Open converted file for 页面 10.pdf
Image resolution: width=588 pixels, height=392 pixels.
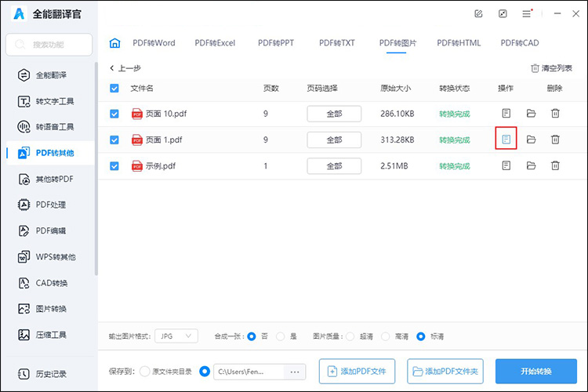506,113
